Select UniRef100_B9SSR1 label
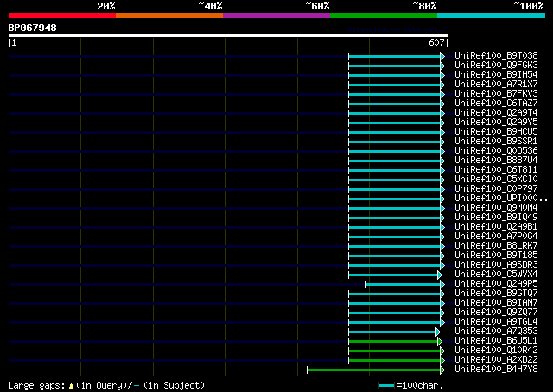This screenshot has height=392, width=553. (496, 142)
